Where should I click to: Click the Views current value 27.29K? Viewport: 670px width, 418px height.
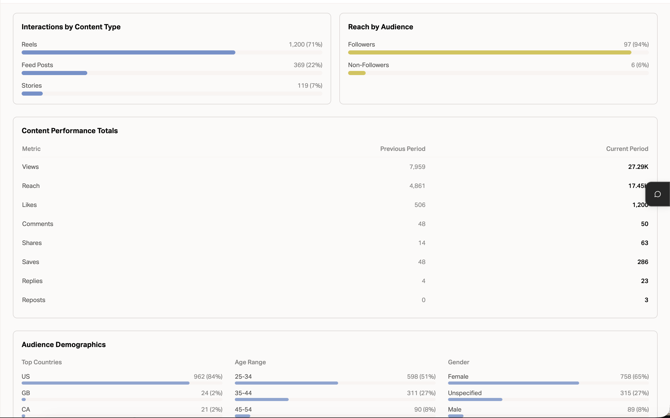tap(638, 167)
